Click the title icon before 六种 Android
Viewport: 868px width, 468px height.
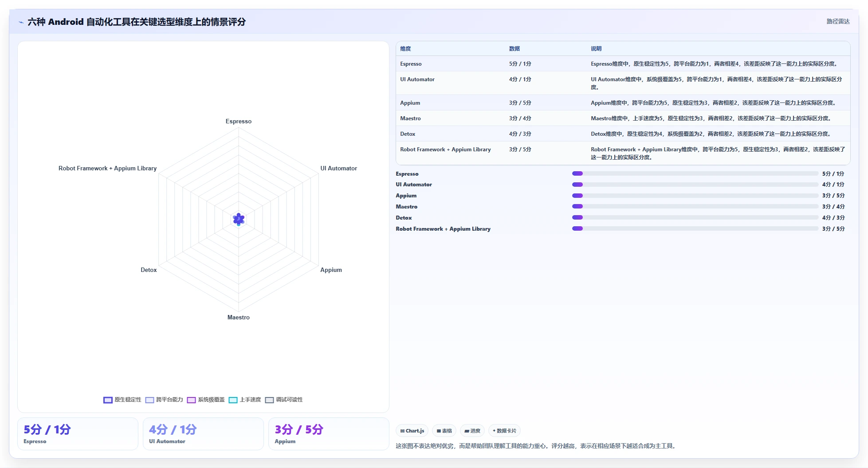click(x=21, y=22)
